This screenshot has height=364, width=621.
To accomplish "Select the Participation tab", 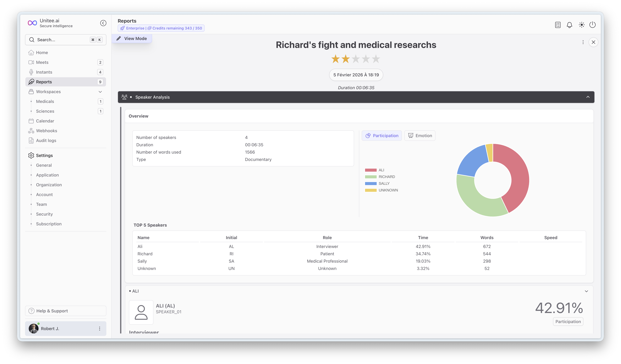I will 381,136.
